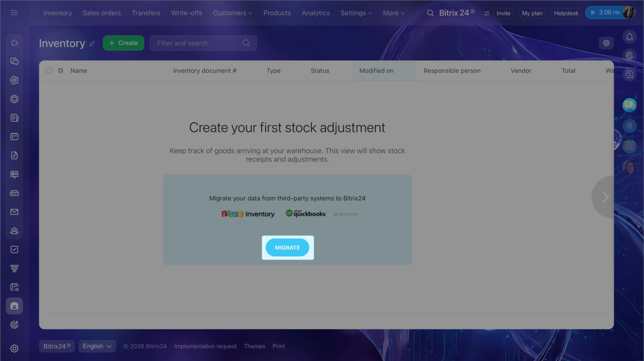Open the tasks checkmark icon in left sidebar

14,249
